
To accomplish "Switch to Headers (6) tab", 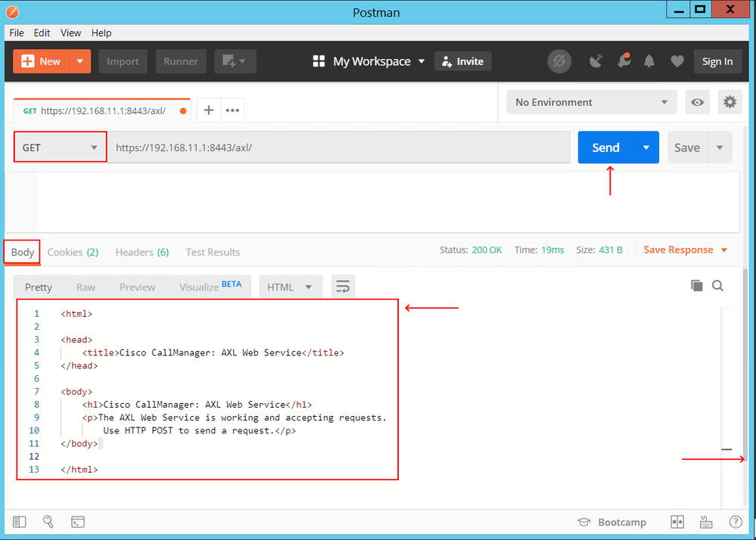I will [x=142, y=252].
